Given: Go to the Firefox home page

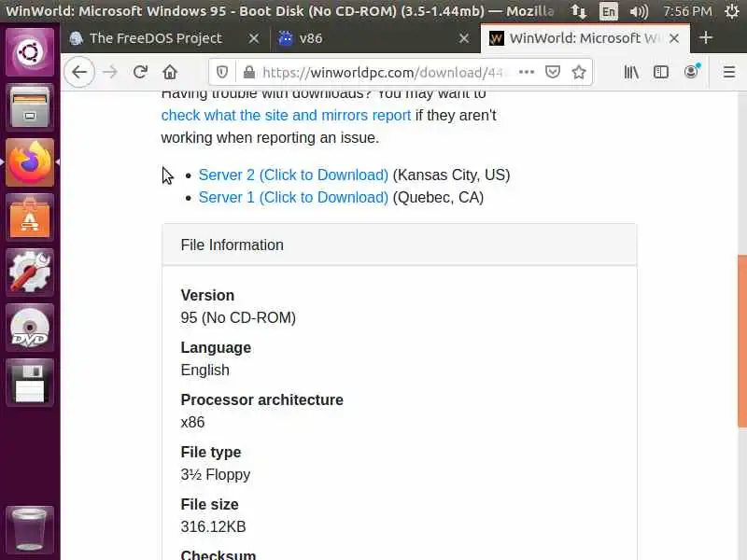Looking at the screenshot, I should 170,73.
